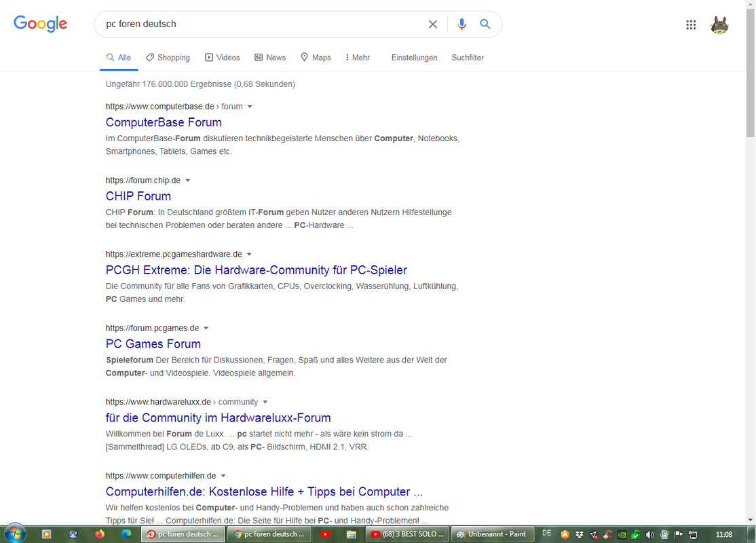Viewport: 756px width, 543px height.
Task: Clear the search box with X icon
Action: tap(432, 24)
